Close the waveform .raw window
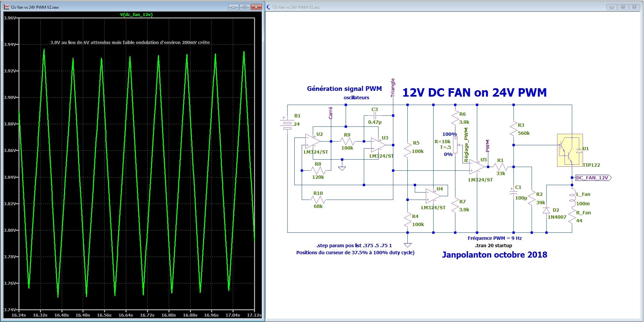The height and width of the screenshot is (322, 644). point(256,7)
